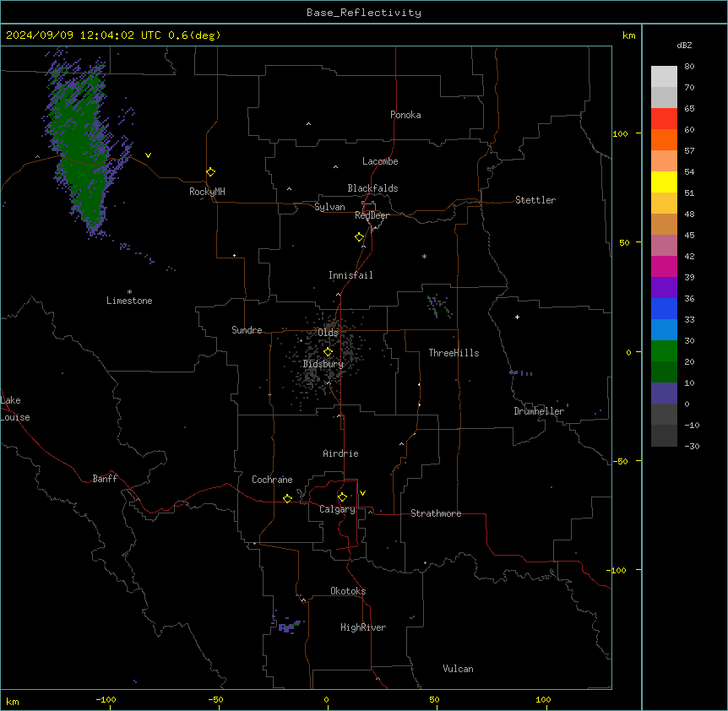Select the violet 36-39 dBZ legend swatch
The height and width of the screenshot is (711, 728).
(x=664, y=288)
